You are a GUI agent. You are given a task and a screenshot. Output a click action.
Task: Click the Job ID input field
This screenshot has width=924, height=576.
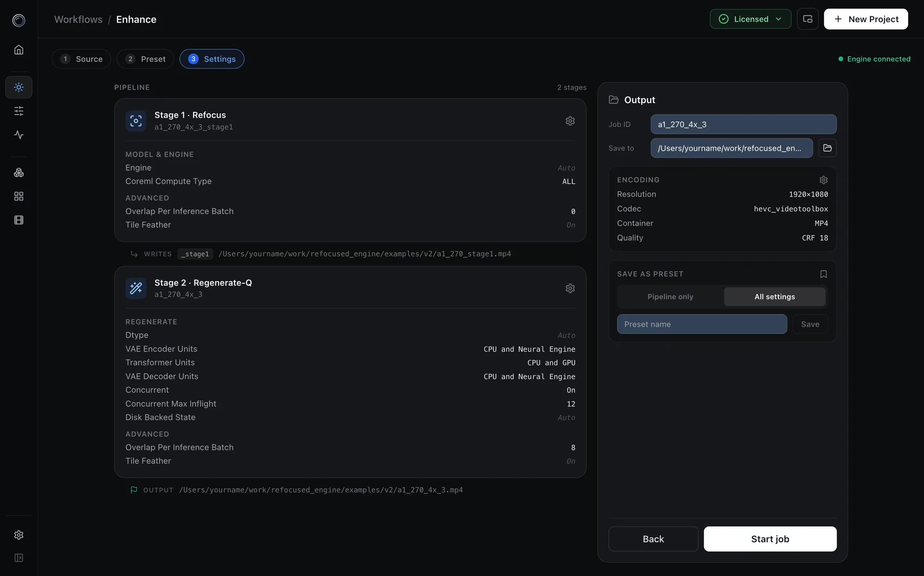(743, 124)
